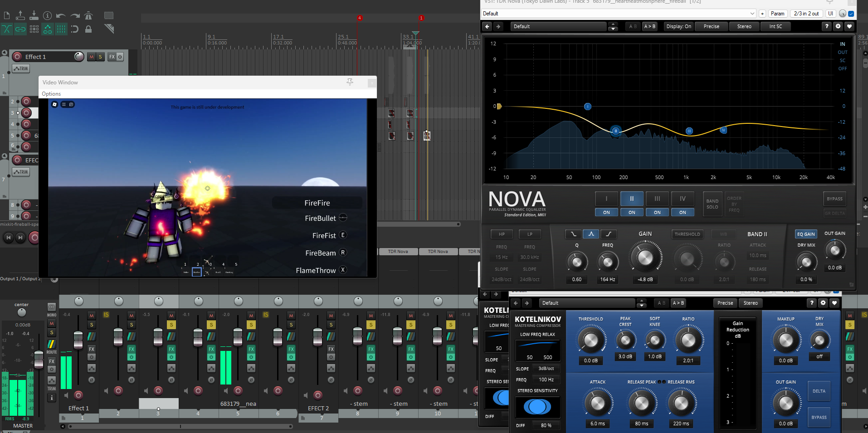868x433 pixels.
Task: Mute the Effect 1 track header
Action: point(92,57)
